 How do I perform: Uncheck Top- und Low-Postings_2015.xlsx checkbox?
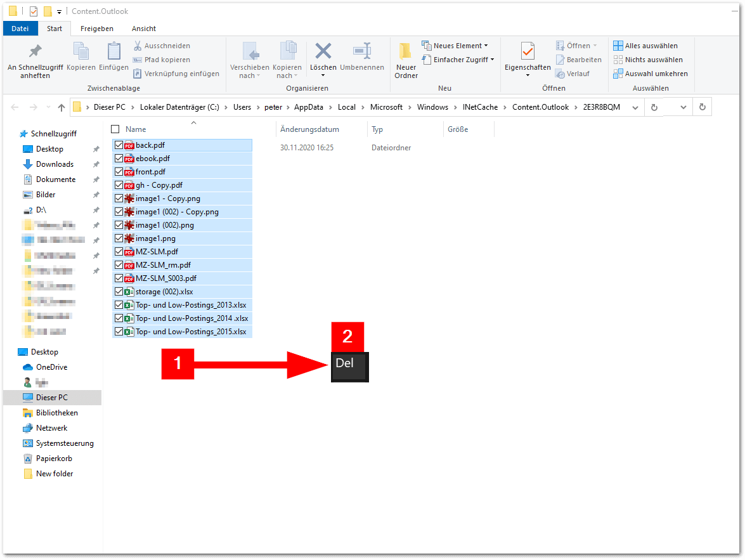pos(119,331)
